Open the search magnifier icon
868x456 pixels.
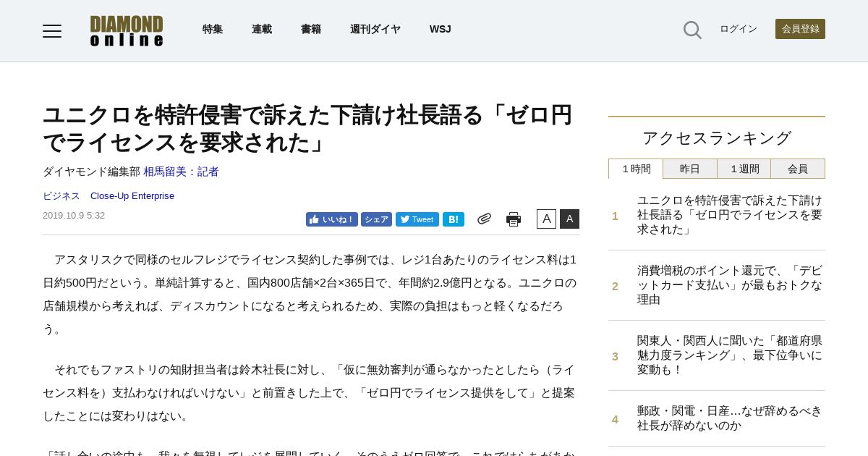692,30
